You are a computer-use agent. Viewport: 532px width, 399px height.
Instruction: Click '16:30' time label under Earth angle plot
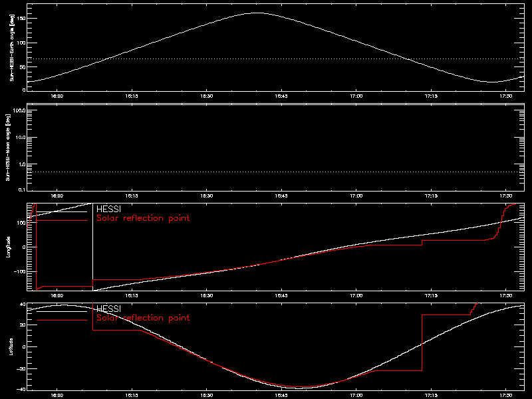point(206,96)
